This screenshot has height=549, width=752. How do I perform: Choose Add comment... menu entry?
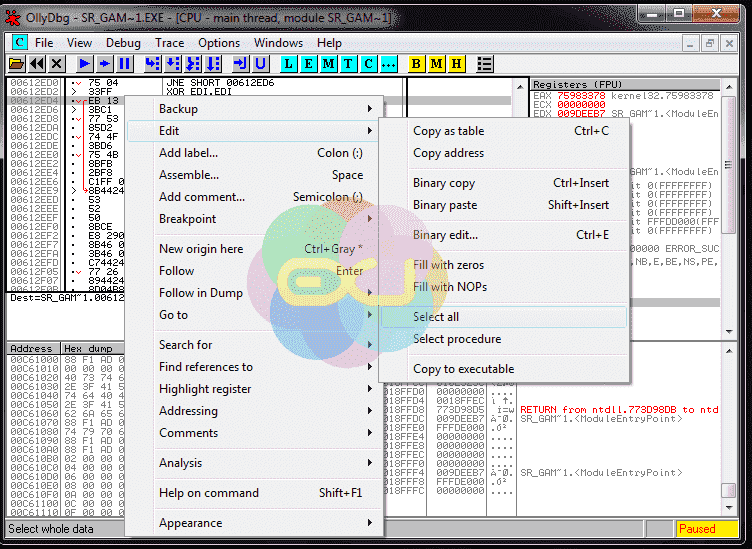click(x=255, y=197)
